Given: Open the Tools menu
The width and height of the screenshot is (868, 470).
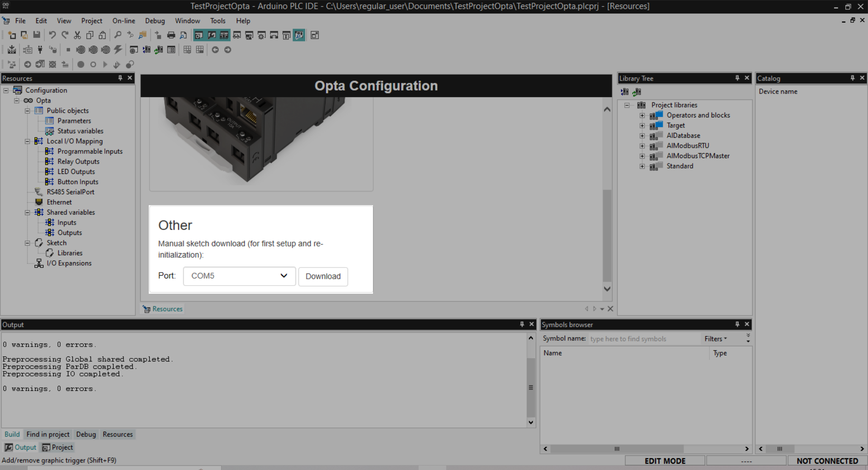Looking at the screenshot, I should 217,20.
